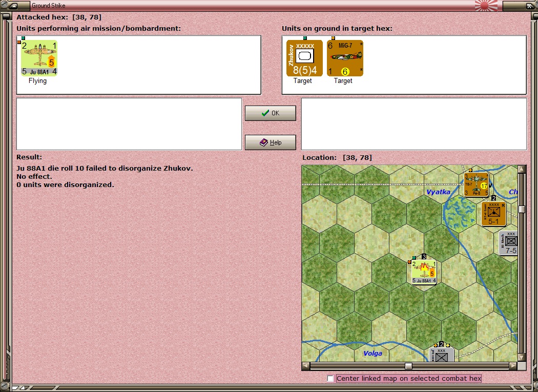Image resolution: width=538 pixels, height=392 pixels.
Task: Click the 'Ju 88A1 die roll 10 failed' result line
Action: click(105, 168)
